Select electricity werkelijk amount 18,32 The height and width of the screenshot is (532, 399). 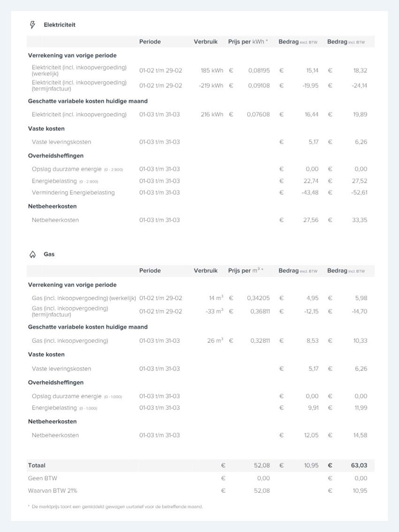tap(360, 70)
